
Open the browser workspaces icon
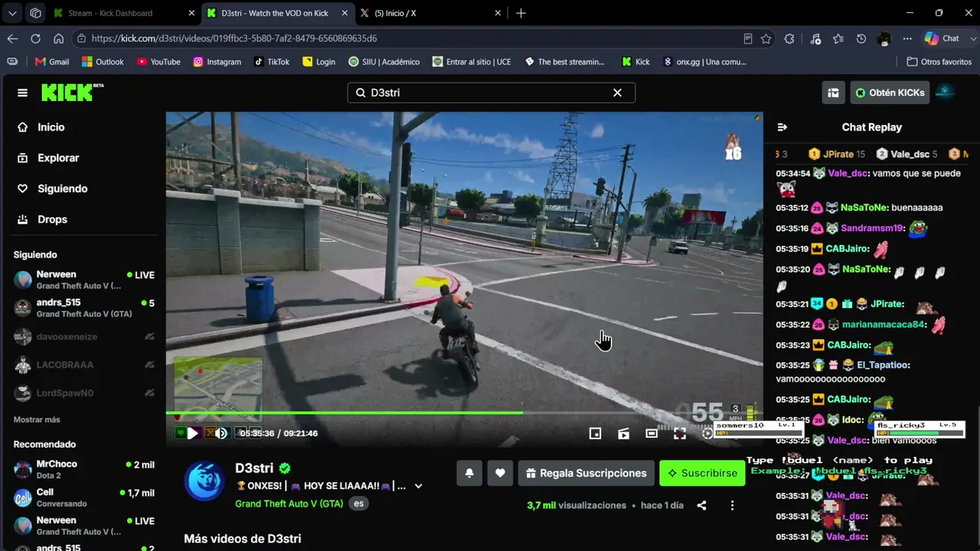click(35, 13)
